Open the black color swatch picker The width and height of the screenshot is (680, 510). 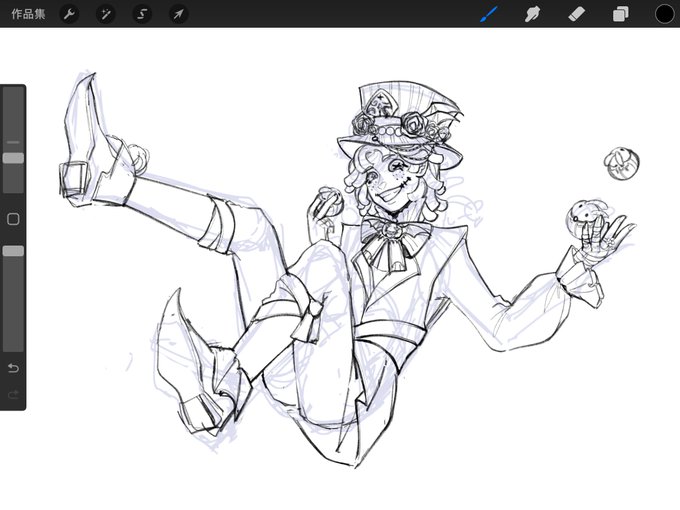coord(664,14)
